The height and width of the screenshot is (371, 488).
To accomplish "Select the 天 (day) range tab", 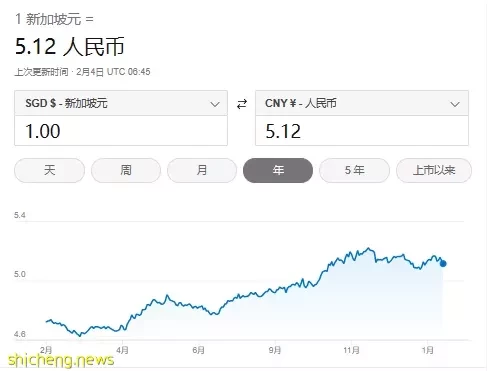I will click(49, 170).
